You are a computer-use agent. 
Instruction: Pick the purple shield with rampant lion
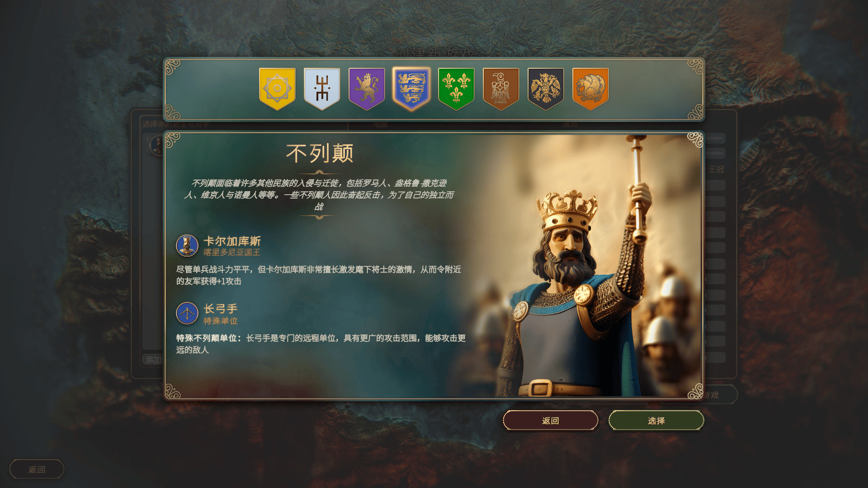point(367,89)
